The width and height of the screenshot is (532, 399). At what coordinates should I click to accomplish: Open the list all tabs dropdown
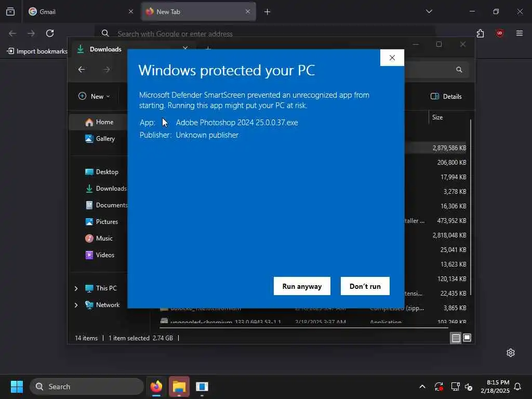click(x=429, y=11)
